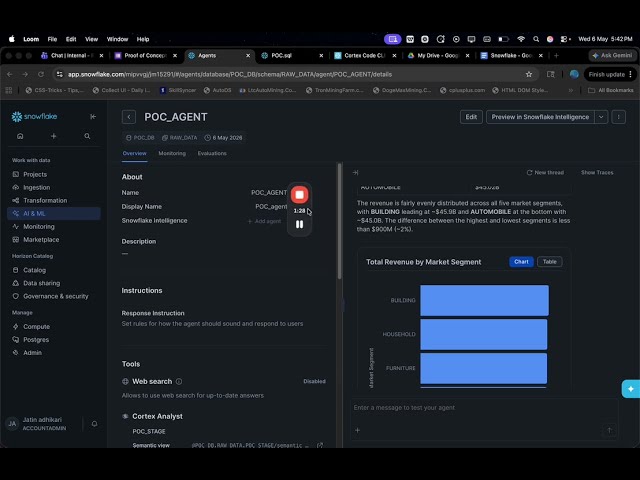This screenshot has height=480, width=640.
Task: Open the sidebar search icon
Action: pos(87,136)
